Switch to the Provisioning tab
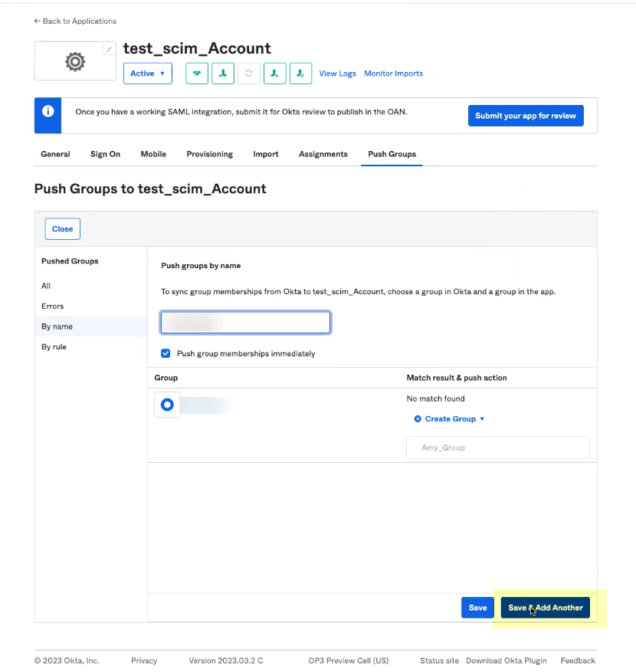636x672 pixels. point(209,154)
